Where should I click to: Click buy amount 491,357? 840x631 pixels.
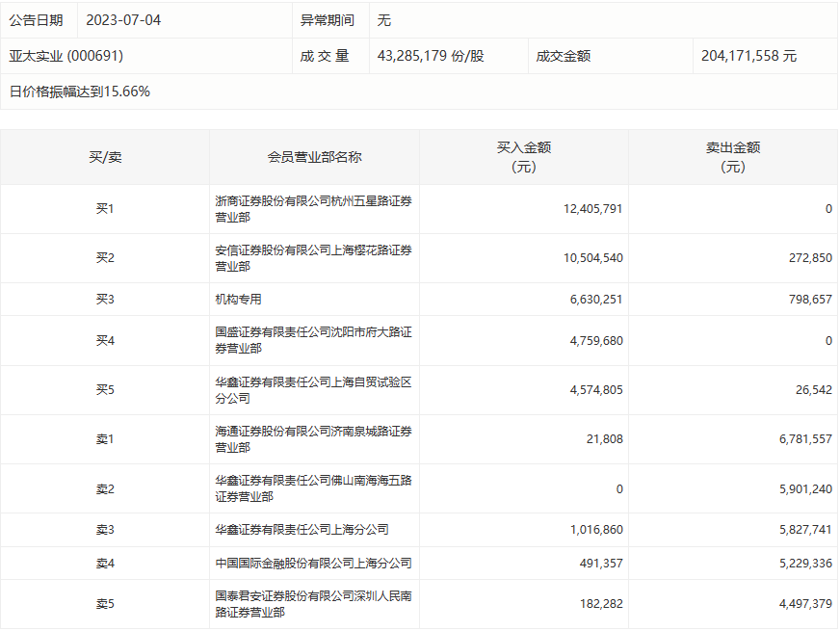(x=601, y=564)
